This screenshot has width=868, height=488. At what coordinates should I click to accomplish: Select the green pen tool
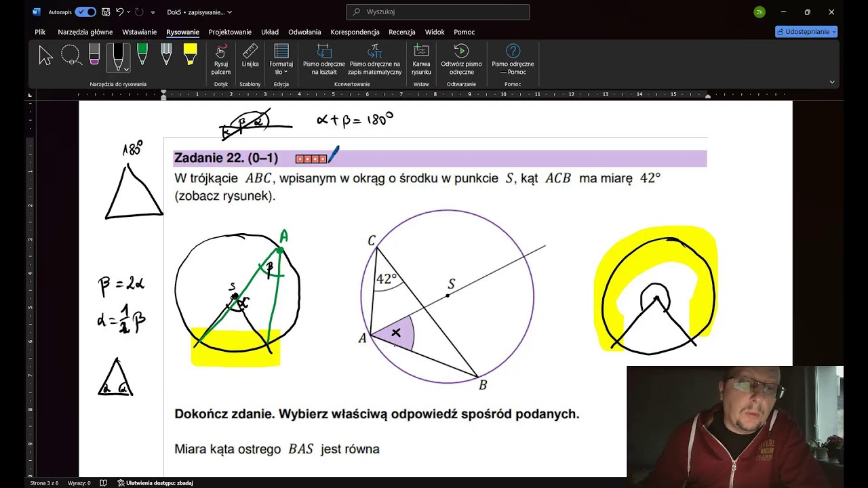coord(142,55)
